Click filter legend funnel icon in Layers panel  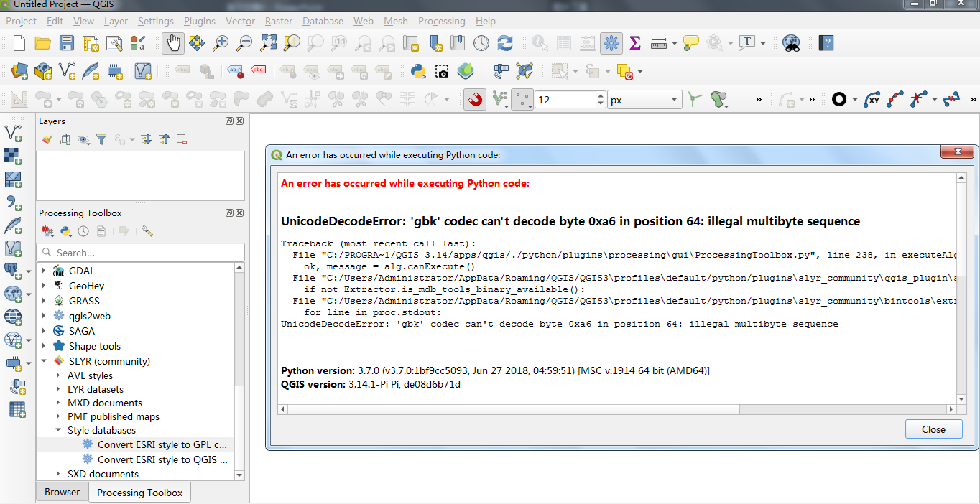101,139
